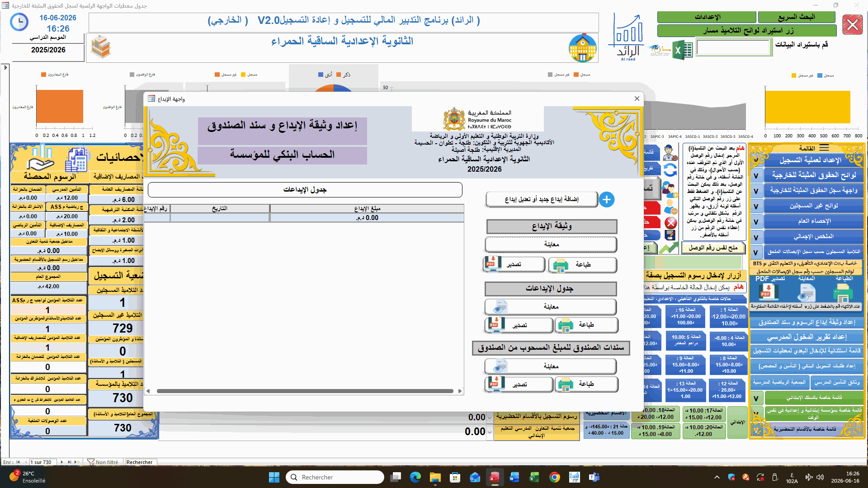
Task: Go to first record in navigation bar
Action: [x=18, y=462]
